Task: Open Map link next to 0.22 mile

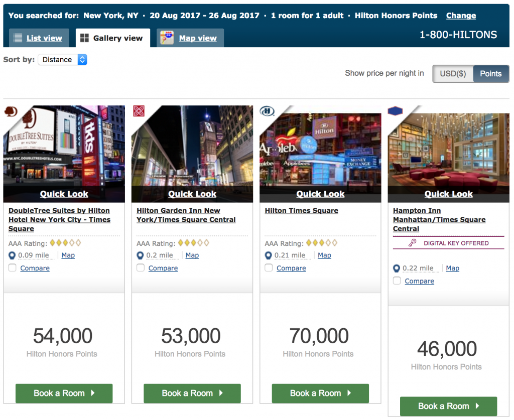Action: (x=452, y=268)
